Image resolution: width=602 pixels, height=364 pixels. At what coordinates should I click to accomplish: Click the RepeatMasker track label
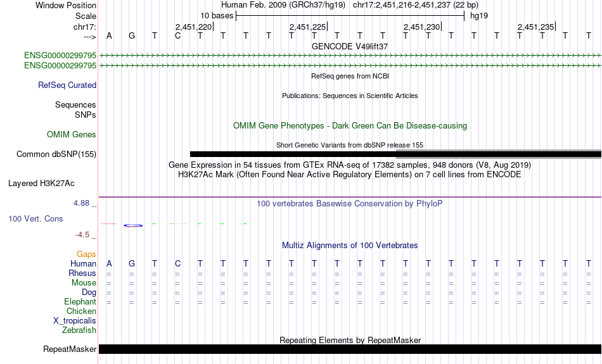(70, 349)
